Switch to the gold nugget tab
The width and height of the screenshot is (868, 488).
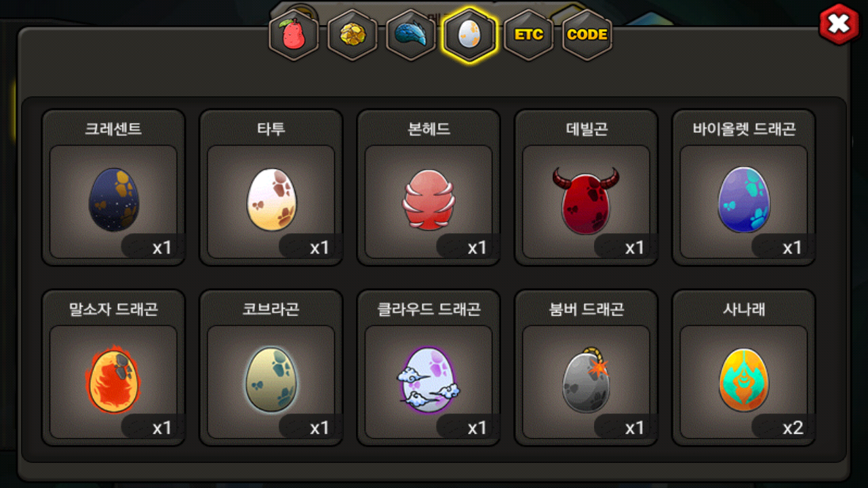352,35
